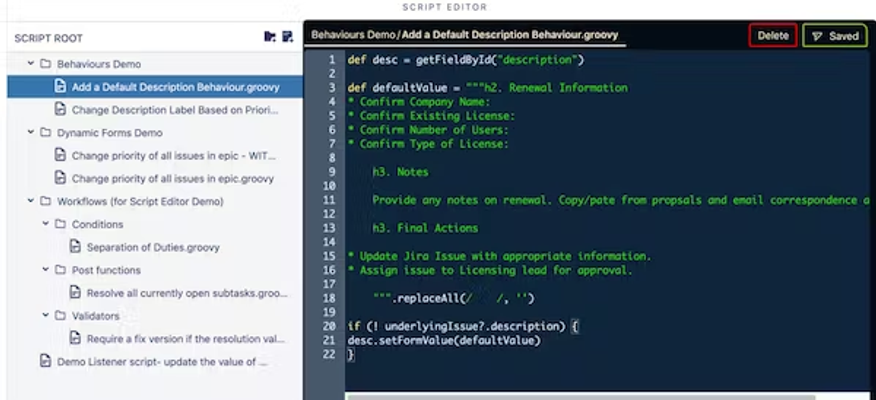The width and height of the screenshot is (876, 400).
Task: Click code text '* Assign issue to Licensing lead'
Action: [490, 270]
